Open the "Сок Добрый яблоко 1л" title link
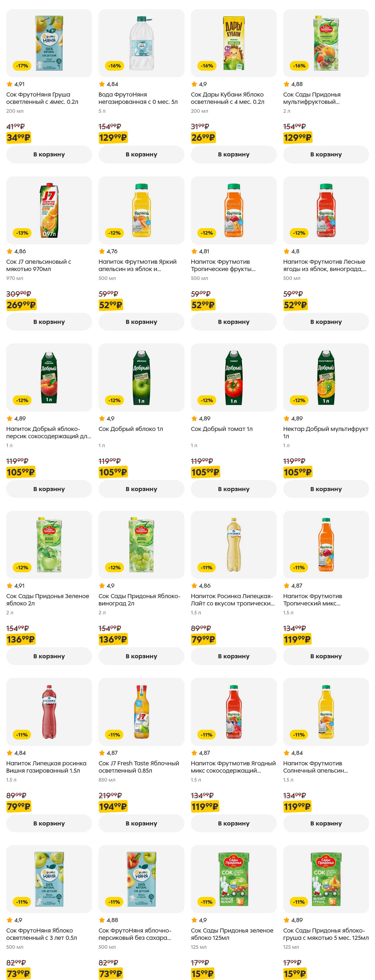Image resolution: width=375 pixels, height=980 pixels. [x=131, y=429]
